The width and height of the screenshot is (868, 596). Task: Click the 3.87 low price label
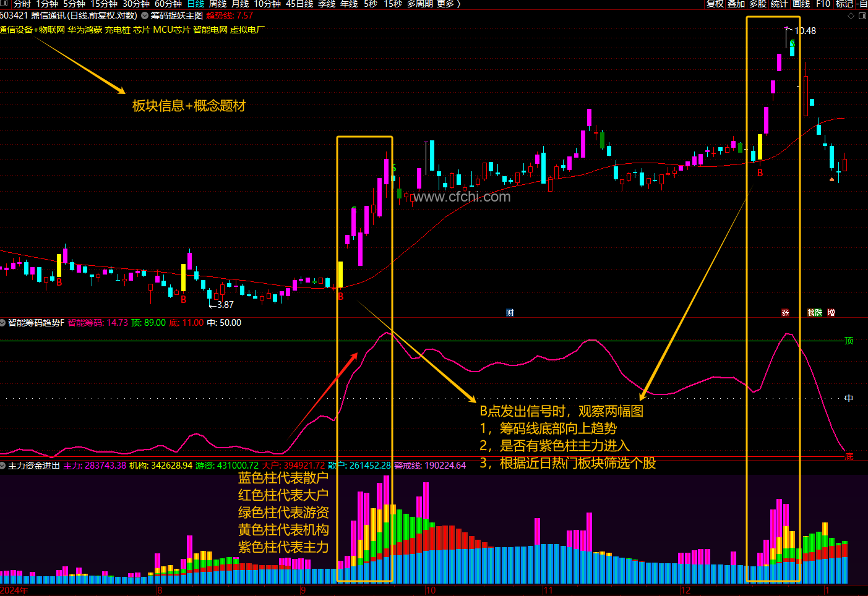[x=225, y=305]
